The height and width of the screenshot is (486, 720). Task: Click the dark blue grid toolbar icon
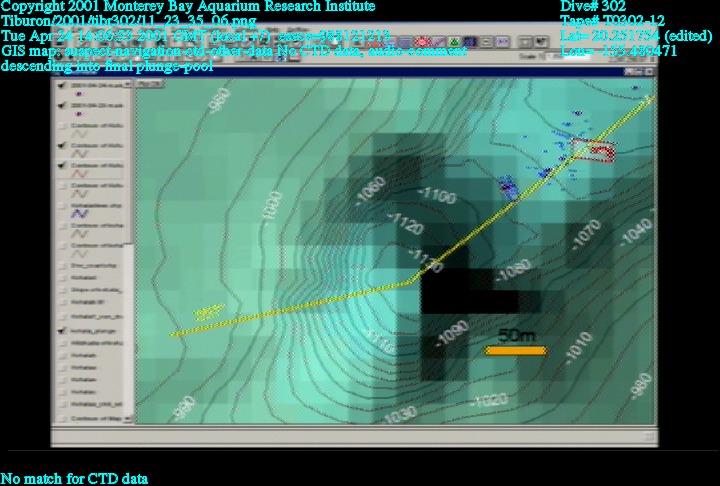[x=469, y=43]
